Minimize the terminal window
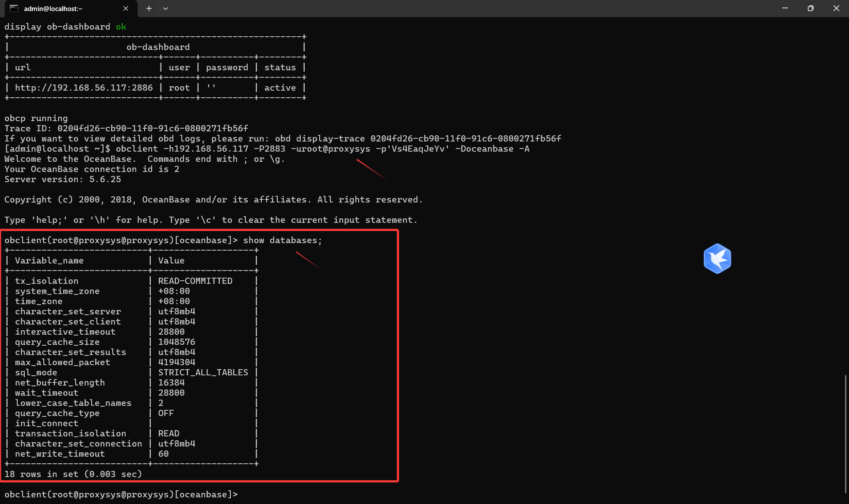Viewport: 849px width, 504px height. [x=785, y=8]
